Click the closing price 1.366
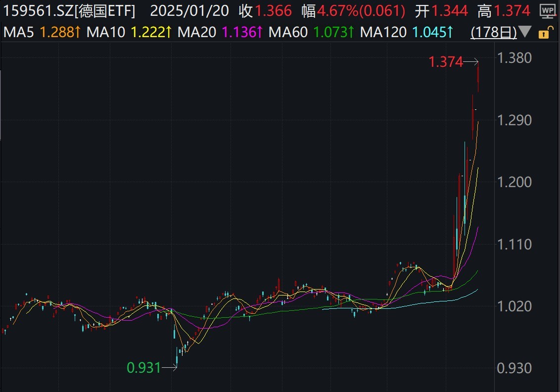This screenshot has height=392, width=560. click(273, 11)
